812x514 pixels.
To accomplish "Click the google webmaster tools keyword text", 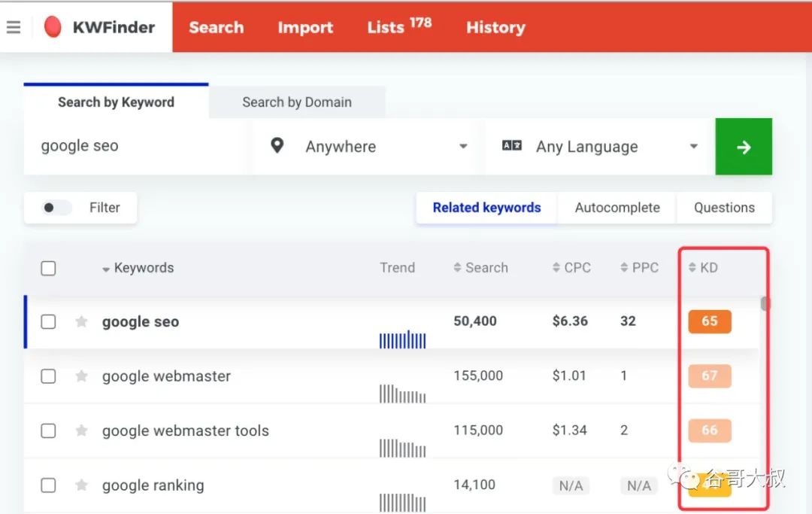I will tap(186, 430).
